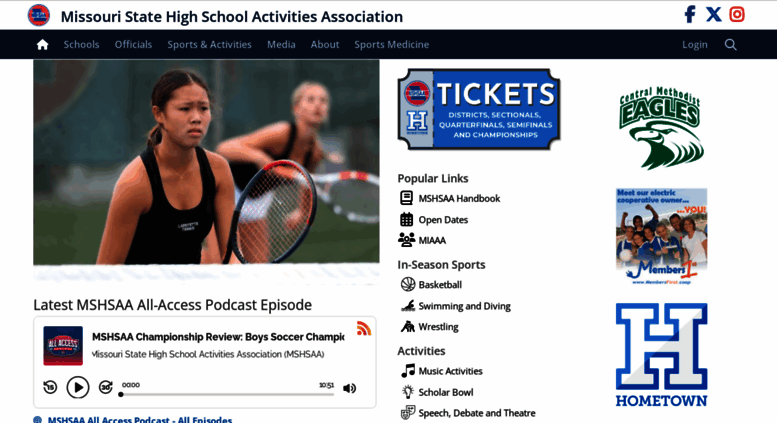Open the Schools menu

click(x=81, y=45)
